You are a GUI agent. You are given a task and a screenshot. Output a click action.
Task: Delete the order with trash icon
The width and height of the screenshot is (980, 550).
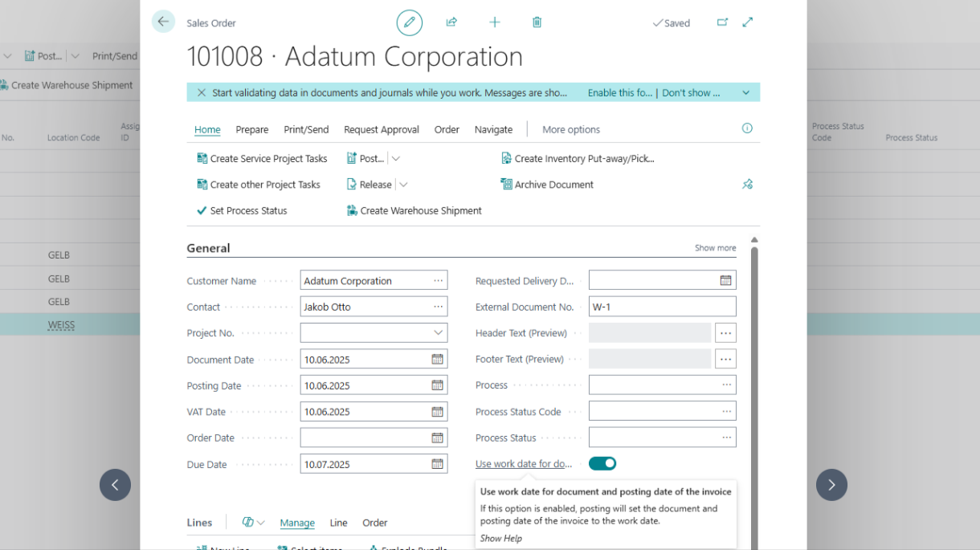click(x=537, y=22)
